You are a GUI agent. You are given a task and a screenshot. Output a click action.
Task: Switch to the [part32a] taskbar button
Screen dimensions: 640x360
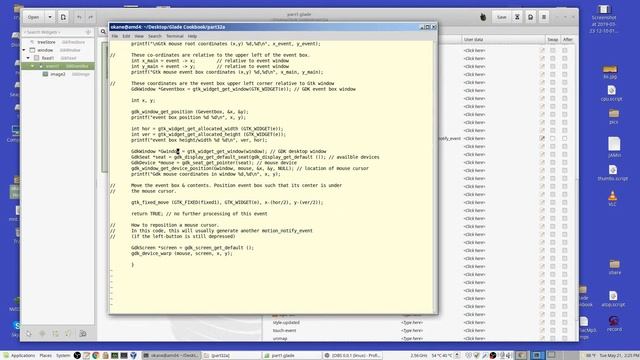click(x=231, y=356)
